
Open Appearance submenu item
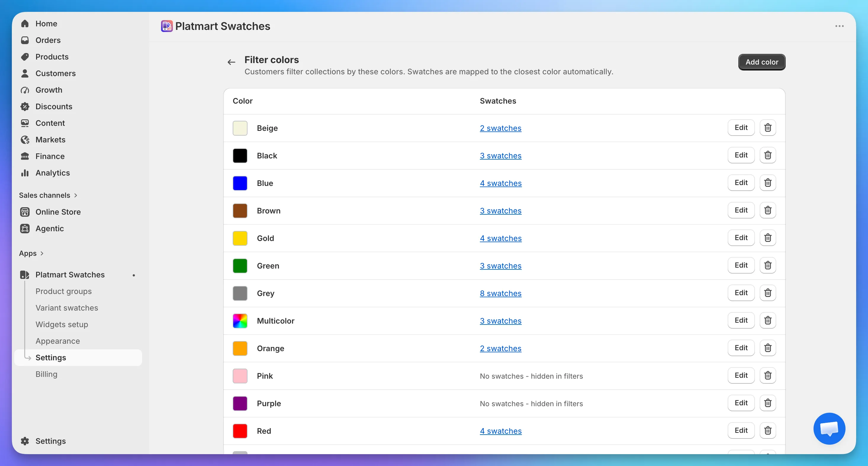click(58, 341)
